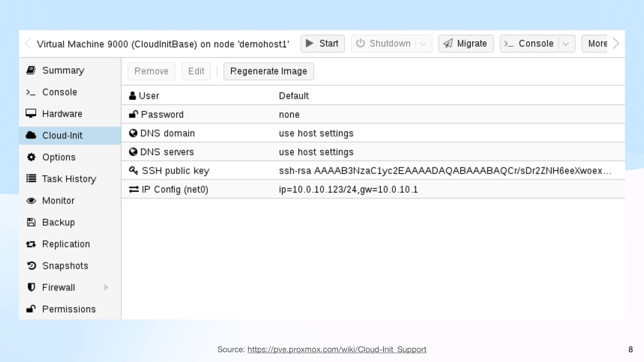Click the Options gear icon
The image size is (644, 362).
(31, 157)
